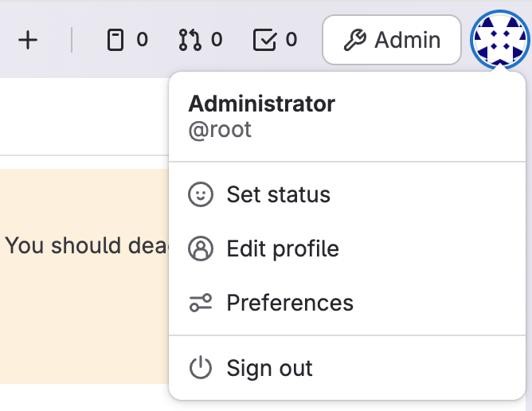Click the person icon beside Edit profile
The image size is (532, 411).
tap(201, 249)
